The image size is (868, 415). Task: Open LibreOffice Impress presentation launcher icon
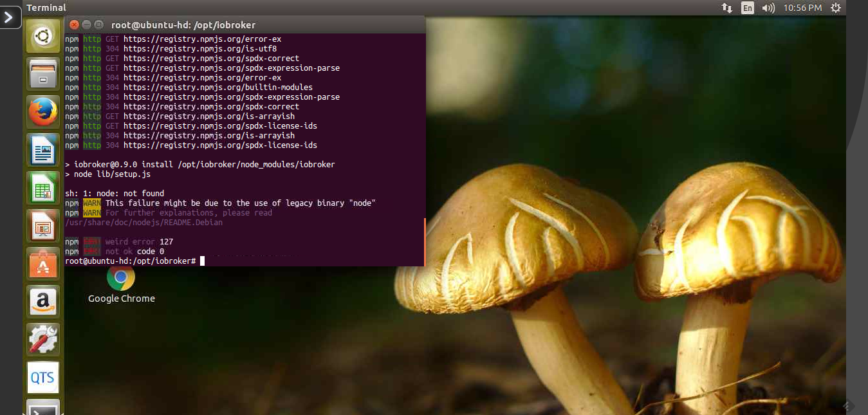pyautogui.click(x=43, y=226)
